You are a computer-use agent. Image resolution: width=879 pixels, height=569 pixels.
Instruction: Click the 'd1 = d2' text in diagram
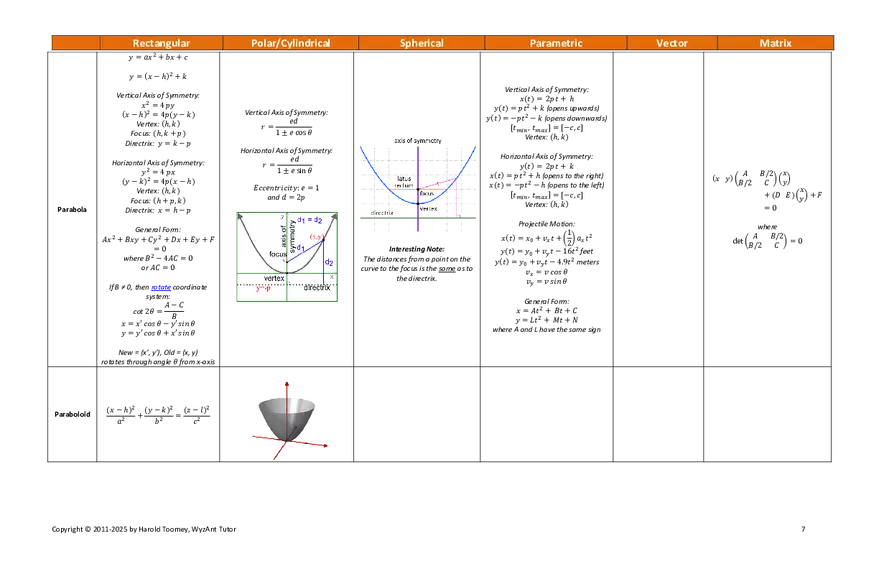[310, 219]
